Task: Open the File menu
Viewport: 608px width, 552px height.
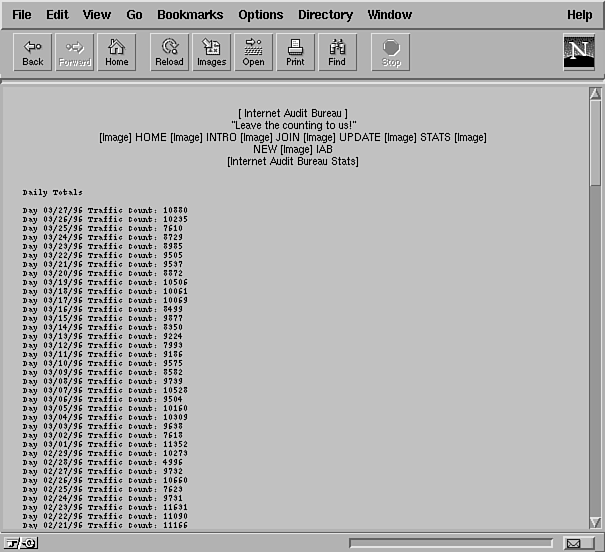Action: [x=21, y=15]
